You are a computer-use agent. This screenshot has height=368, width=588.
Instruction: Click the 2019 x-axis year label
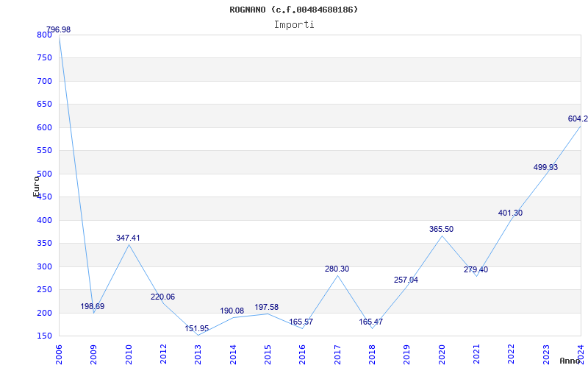(x=407, y=355)
